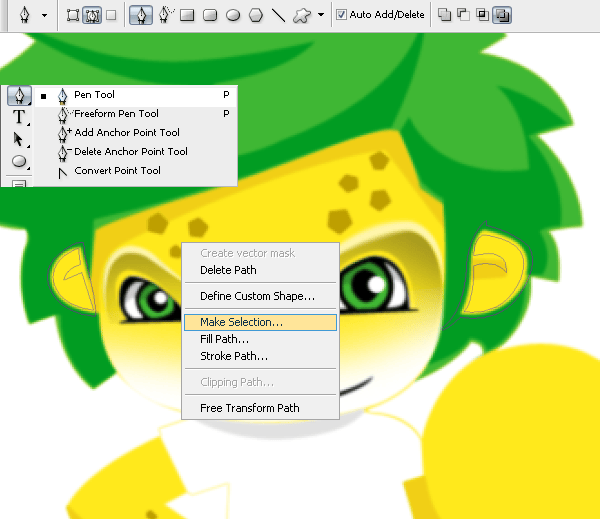
Task: Choose Convert Point Tool from flyout
Action: click(136, 171)
